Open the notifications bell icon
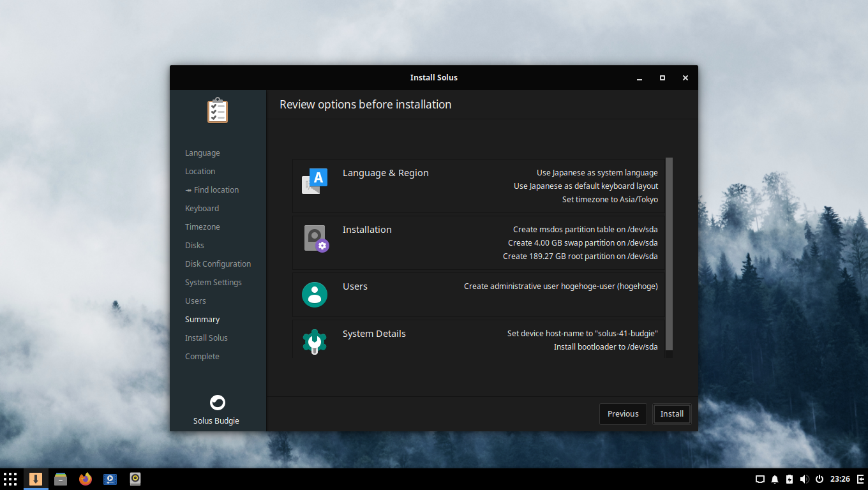This screenshot has width=868, height=490. point(775,479)
